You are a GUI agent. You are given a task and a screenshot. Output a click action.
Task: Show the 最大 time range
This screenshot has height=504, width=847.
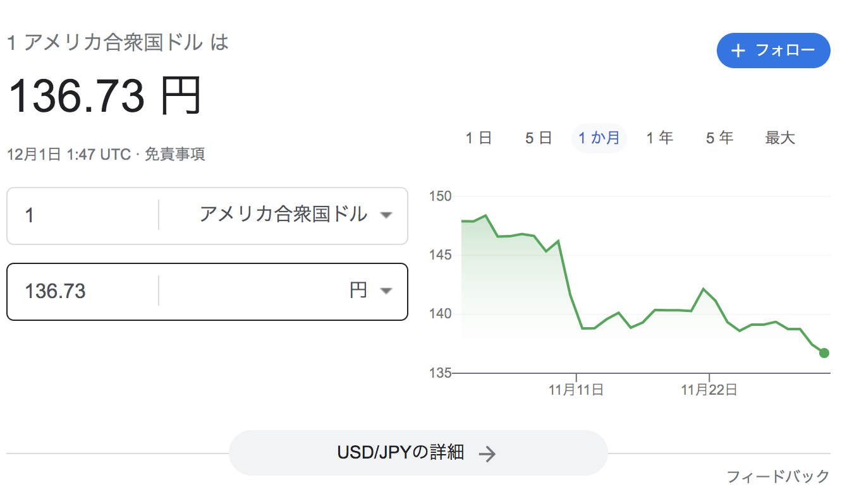tap(780, 138)
